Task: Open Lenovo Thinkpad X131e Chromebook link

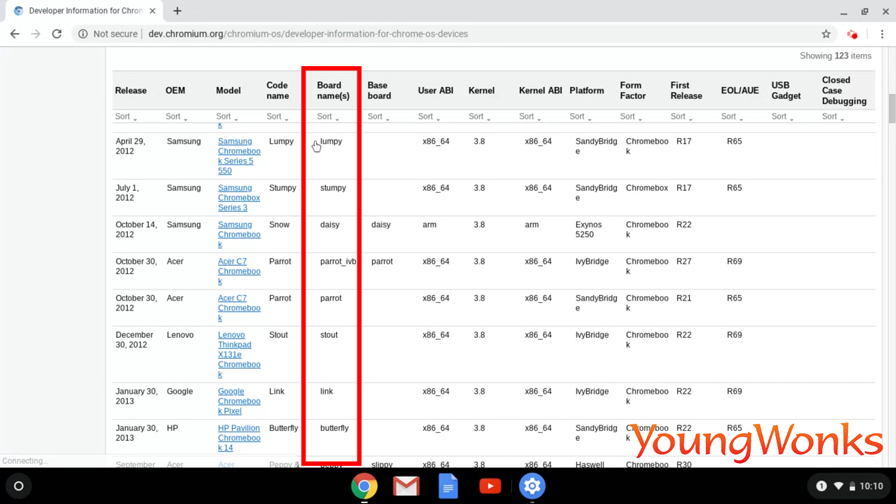Action: (239, 354)
